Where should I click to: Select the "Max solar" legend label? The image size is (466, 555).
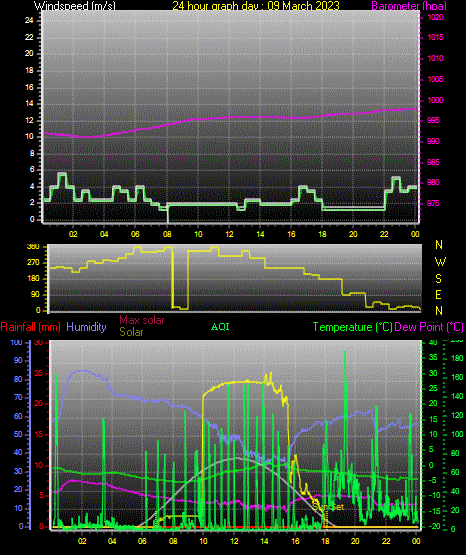142,320
